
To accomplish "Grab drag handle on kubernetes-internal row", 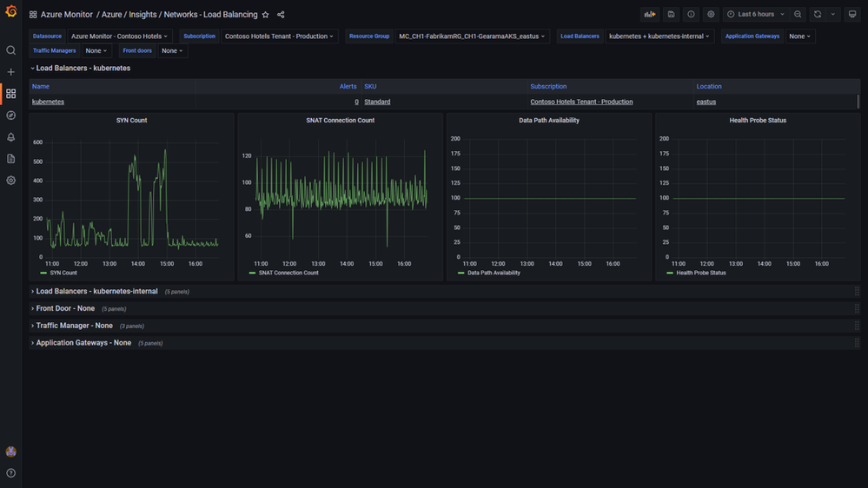I will (857, 291).
